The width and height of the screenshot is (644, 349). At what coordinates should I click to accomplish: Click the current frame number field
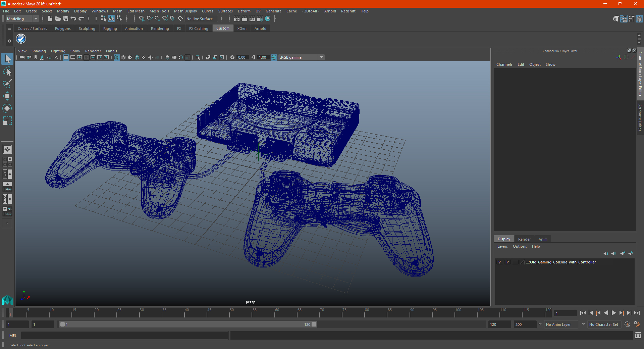pos(566,313)
